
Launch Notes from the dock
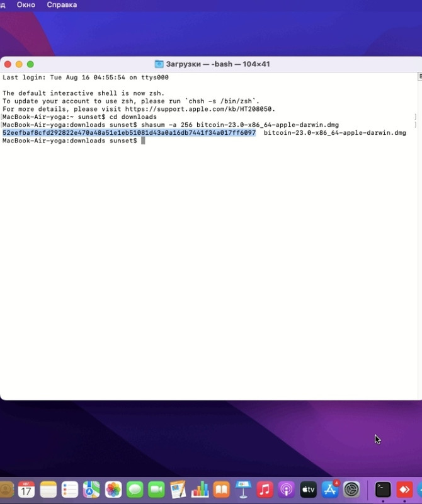[48, 490]
